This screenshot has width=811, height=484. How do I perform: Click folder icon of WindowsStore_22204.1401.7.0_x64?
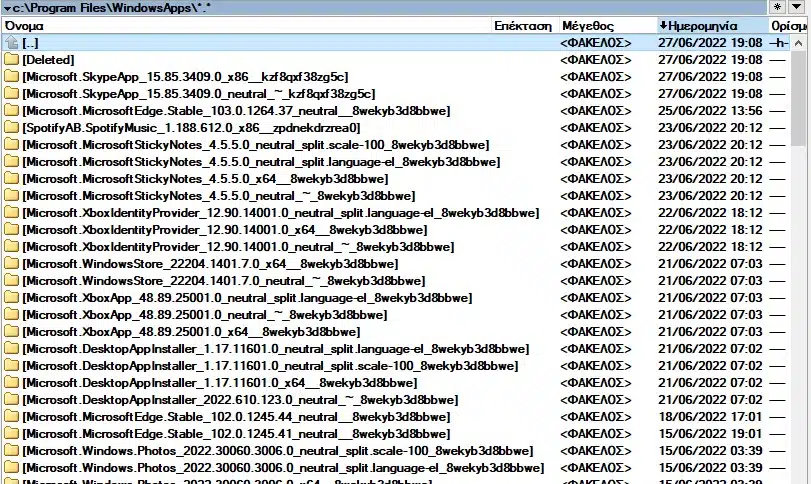[11, 264]
